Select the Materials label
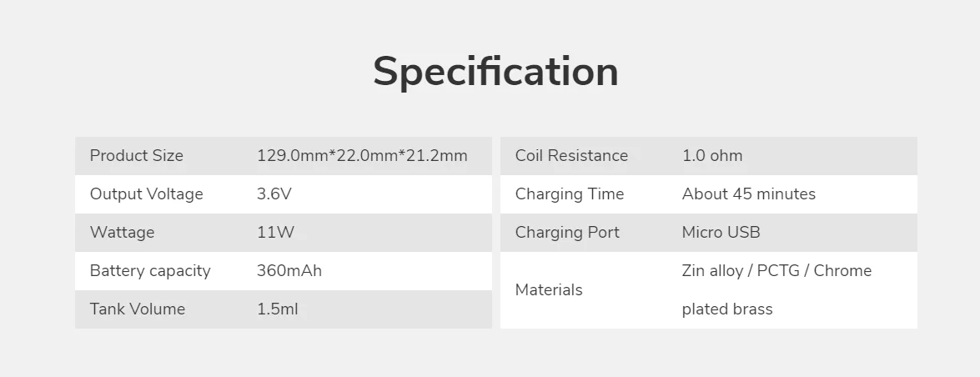Screen dimensions: 980x377 point(549,290)
